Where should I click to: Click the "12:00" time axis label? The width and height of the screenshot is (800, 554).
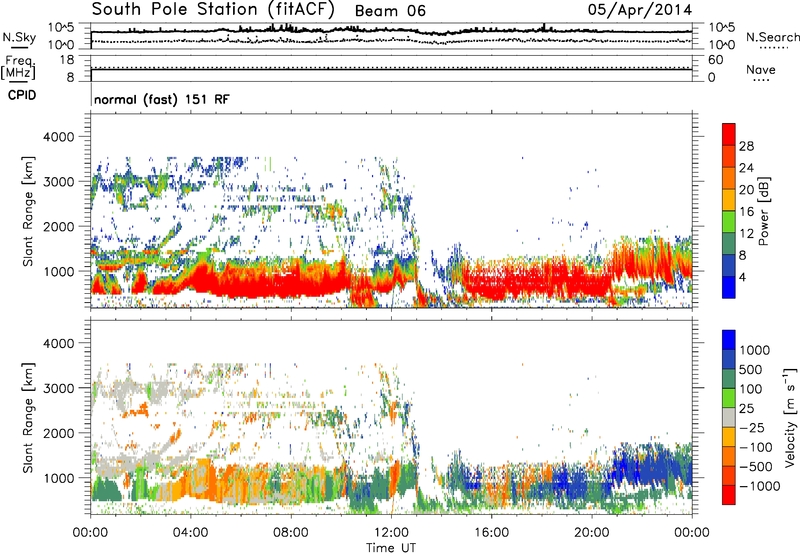pyautogui.click(x=391, y=533)
